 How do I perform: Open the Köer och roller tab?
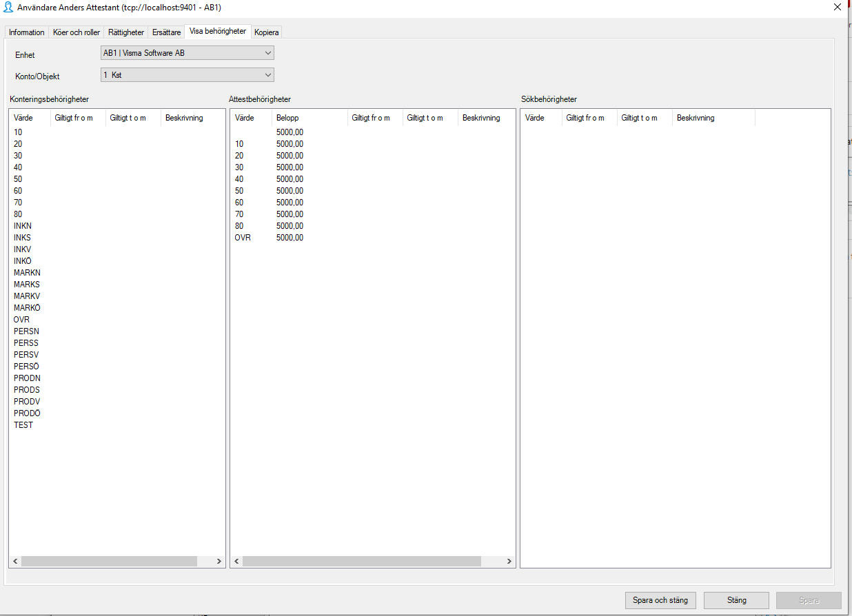click(x=76, y=32)
